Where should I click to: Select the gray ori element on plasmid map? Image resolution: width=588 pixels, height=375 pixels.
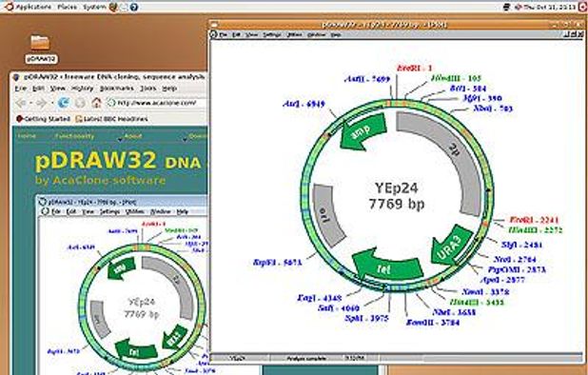click(x=327, y=216)
